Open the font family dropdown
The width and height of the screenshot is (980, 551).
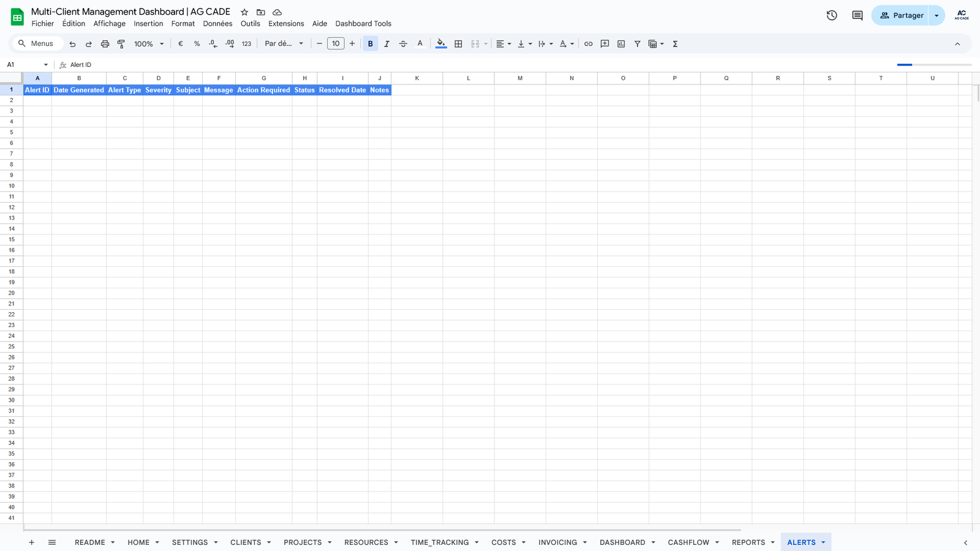284,44
